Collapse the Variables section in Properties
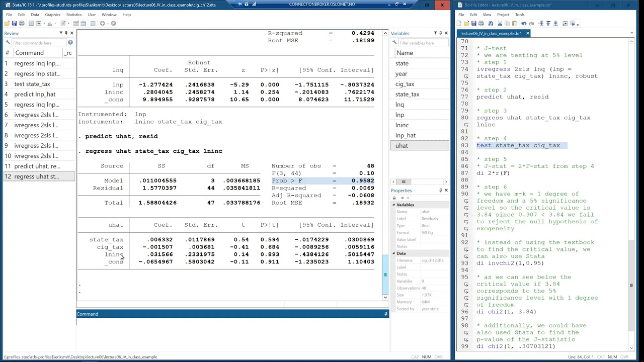The height and width of the screenshot is (362, 644). click(394, 205)
